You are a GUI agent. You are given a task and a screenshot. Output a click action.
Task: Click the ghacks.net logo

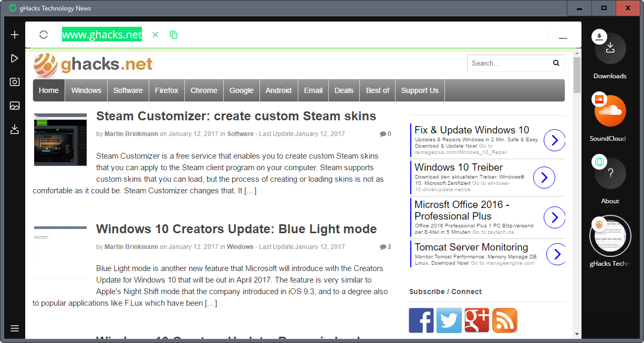click(x=93, y=65)
